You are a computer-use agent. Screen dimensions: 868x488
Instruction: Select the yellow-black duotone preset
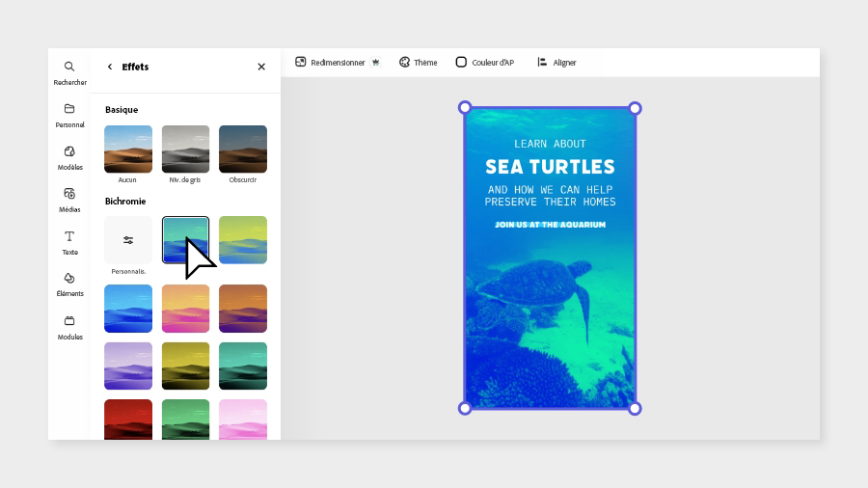tap(185, 366)
